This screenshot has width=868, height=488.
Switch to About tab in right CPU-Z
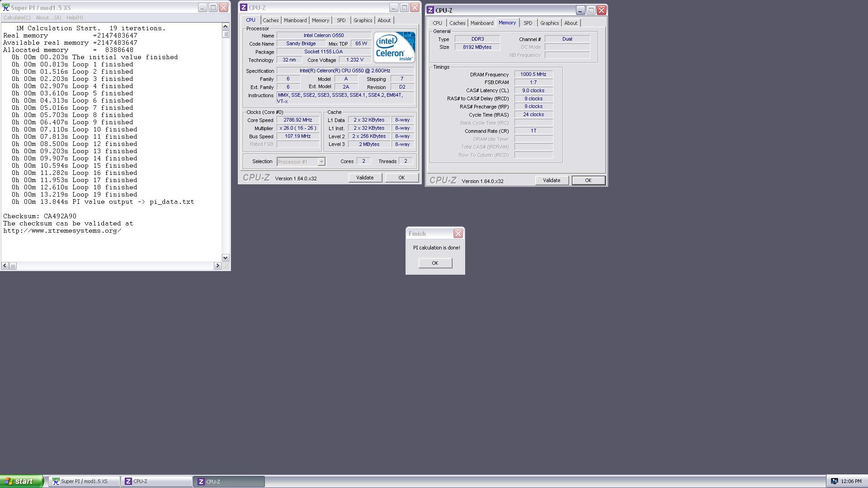point(571,23)
